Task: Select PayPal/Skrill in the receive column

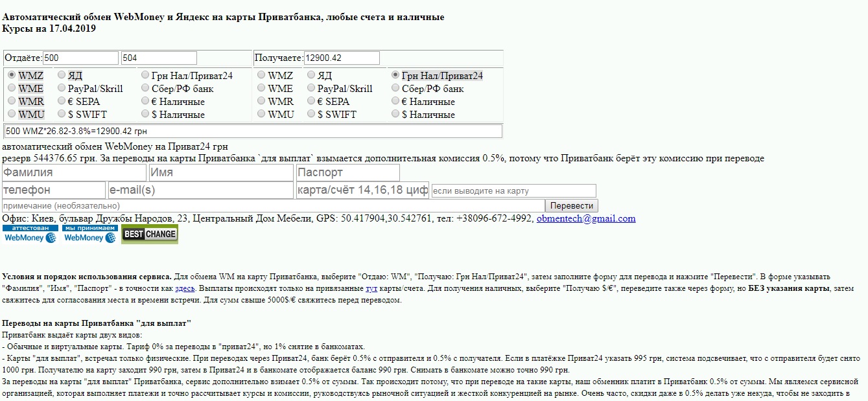Action: (312, 88)
